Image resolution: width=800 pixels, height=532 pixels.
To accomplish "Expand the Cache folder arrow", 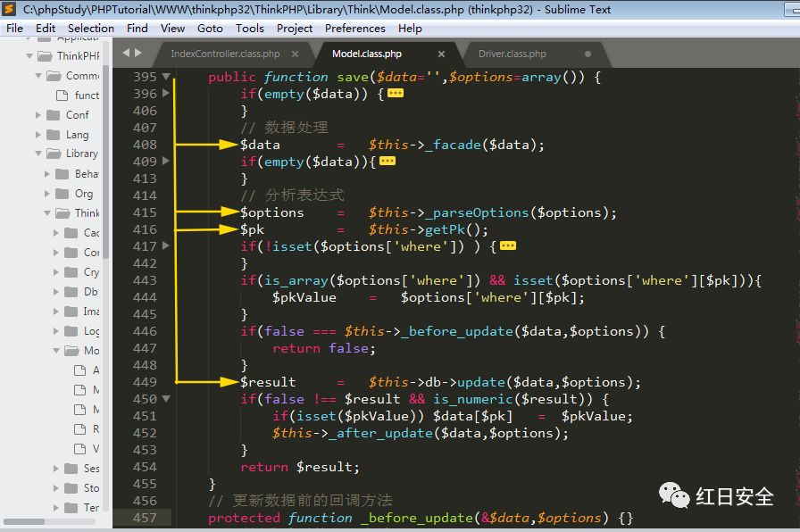I will tap(56, 233).
